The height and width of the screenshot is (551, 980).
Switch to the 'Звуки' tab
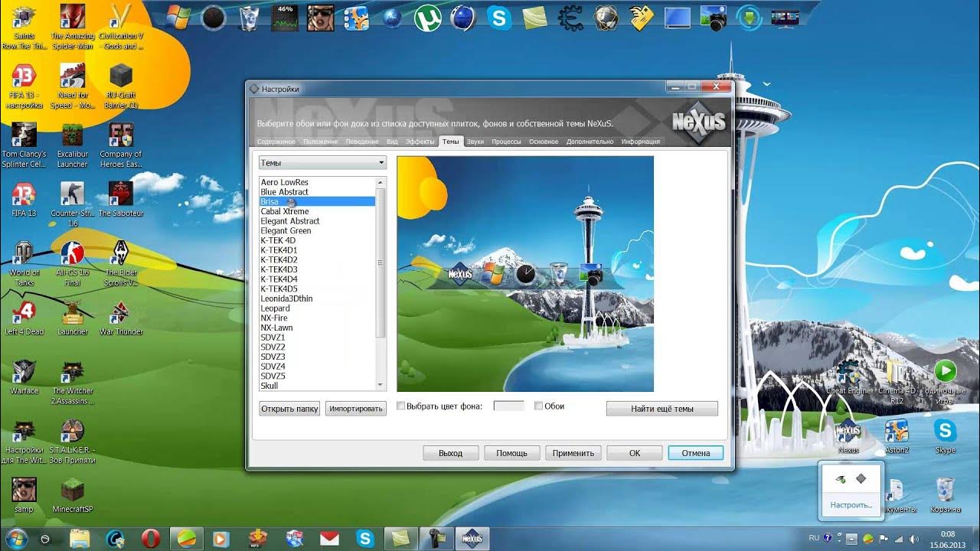(x=475, y=142)
